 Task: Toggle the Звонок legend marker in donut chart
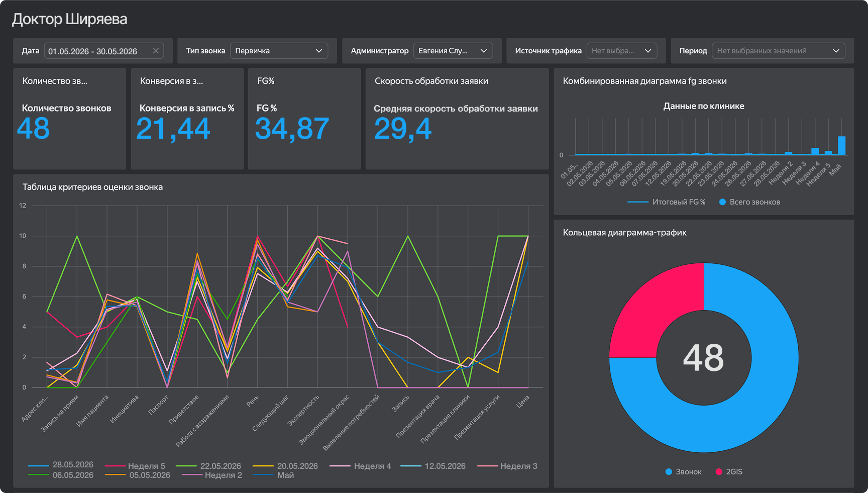tap(669, 471)
